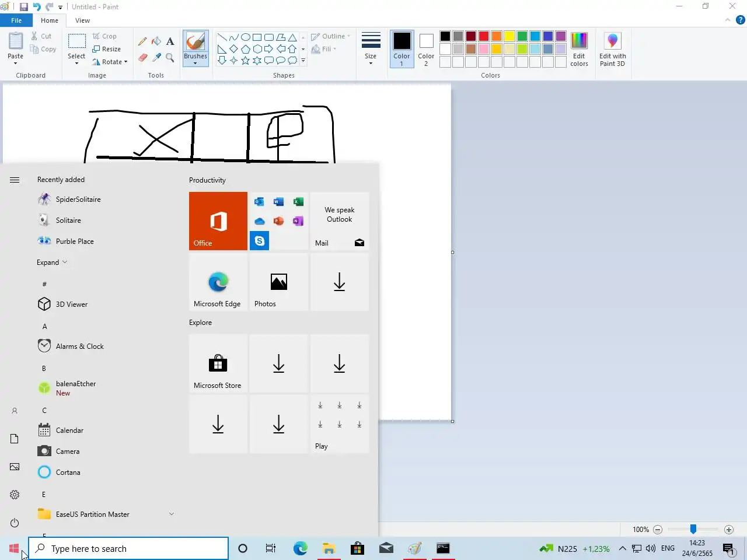Image resolution: width=747 pixels, height=560 pixels.
Task: Click zoom in plus button
Action: click(x=728, y=530)
